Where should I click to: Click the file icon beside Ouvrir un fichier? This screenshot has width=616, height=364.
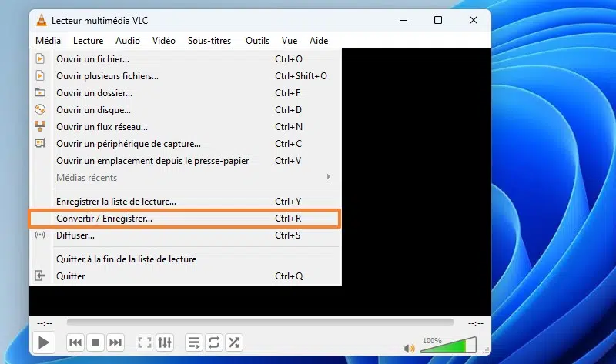pyautogui.click(x=40, y=59)
